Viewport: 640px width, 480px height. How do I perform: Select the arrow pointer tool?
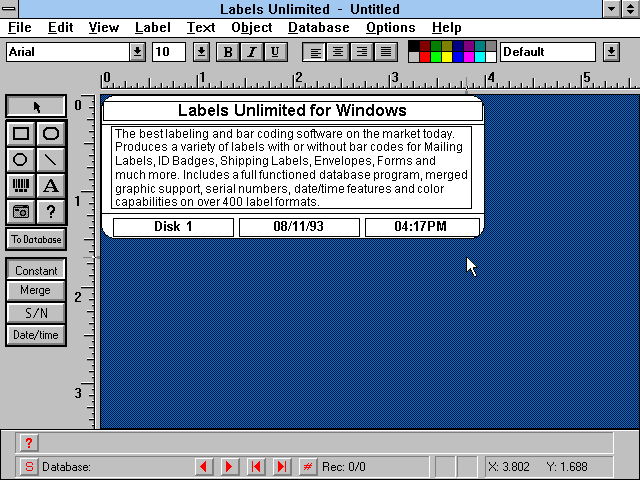36,107
